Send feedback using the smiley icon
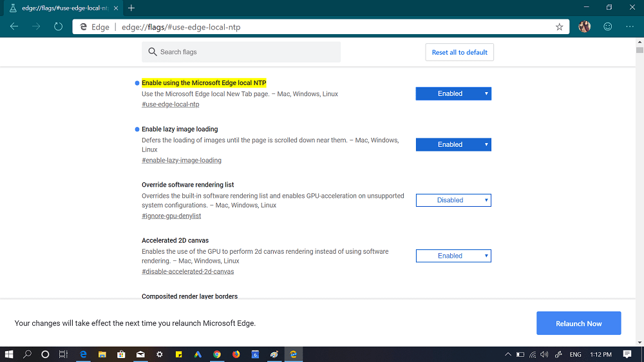Image resolution: width=644 pixels, height=362 pixels. click(607, 26)
